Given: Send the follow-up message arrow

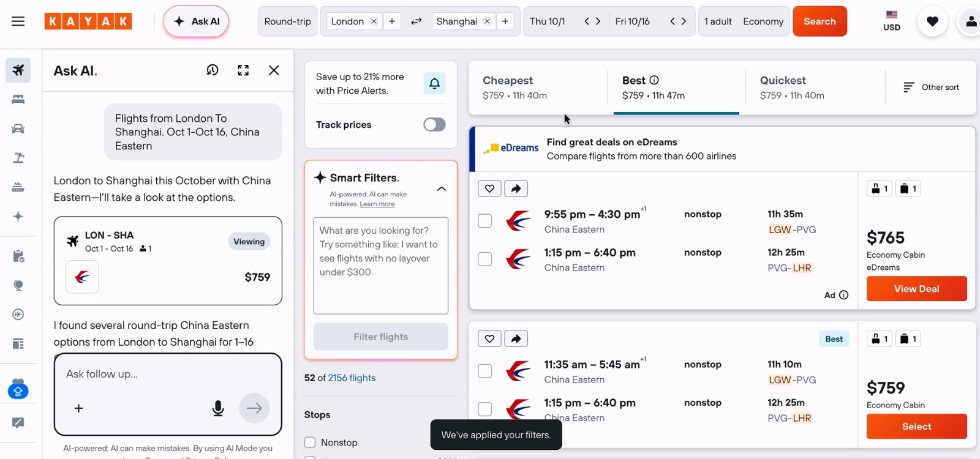Looking at the screenshot, I should [254, 408].
